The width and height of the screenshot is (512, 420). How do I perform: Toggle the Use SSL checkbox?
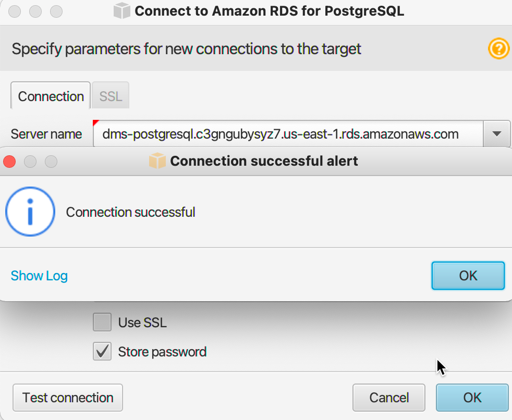click(x=102, y=322)
